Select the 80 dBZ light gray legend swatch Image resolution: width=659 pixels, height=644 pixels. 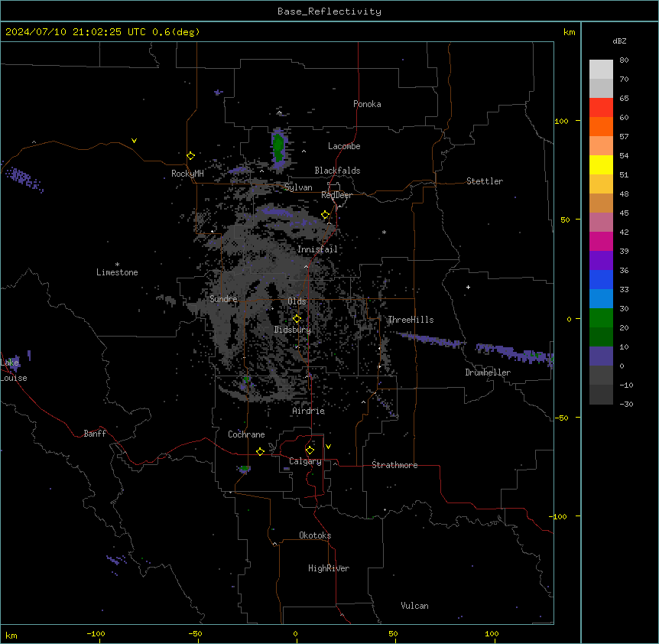601,70
